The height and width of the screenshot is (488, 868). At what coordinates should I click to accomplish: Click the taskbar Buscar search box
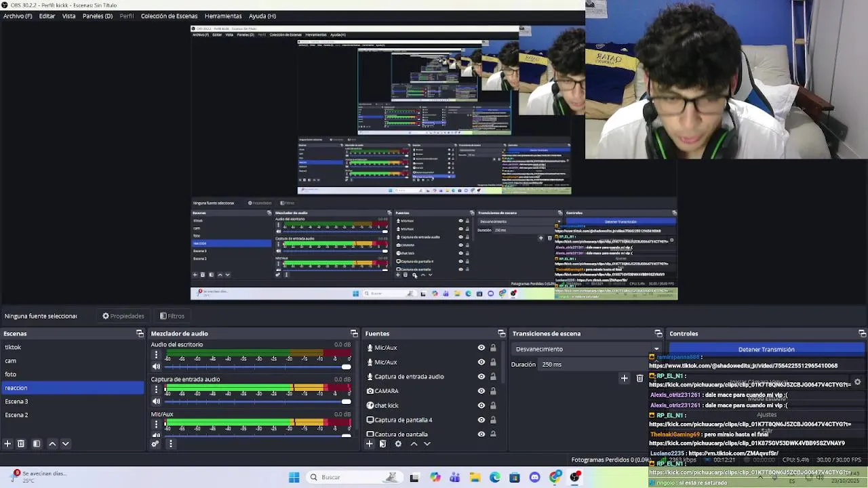tap(354, 477)
